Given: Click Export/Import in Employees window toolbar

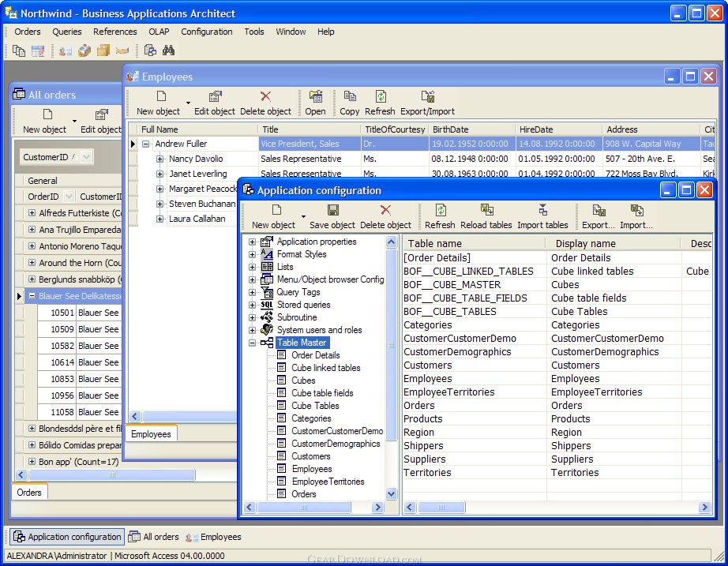Looking at the screenshot, I should (427, 103).
